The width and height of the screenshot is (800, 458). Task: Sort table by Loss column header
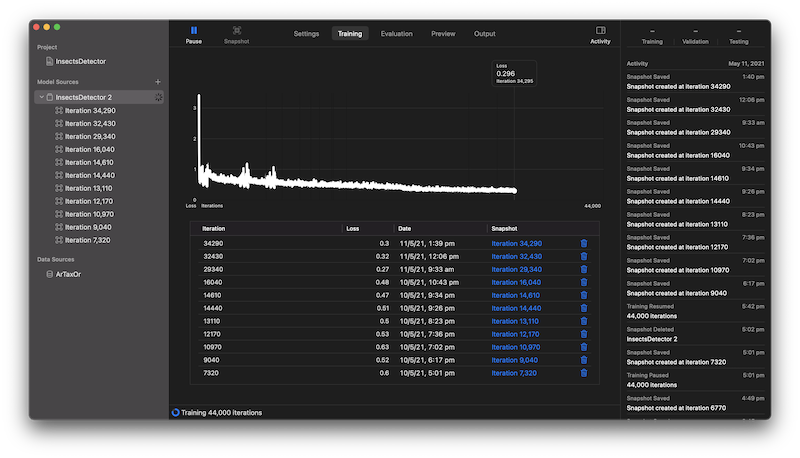(352, 229)
